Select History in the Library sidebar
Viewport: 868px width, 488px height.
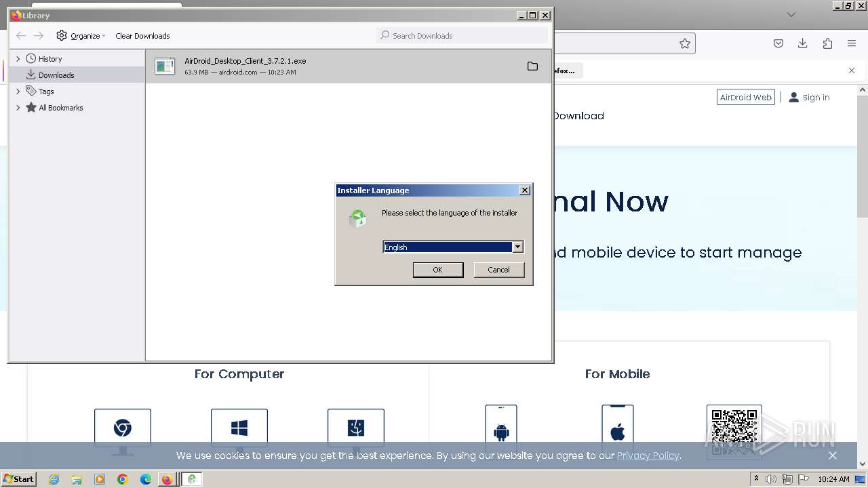50,59
